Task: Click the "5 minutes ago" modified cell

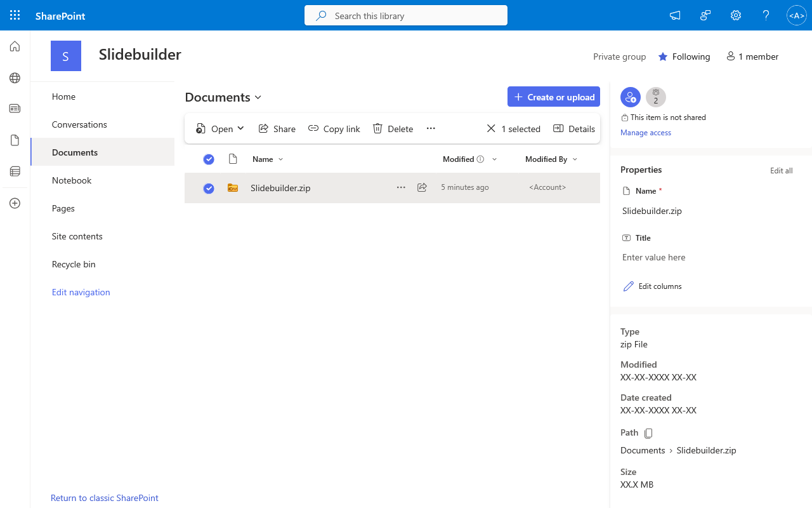Action: pos(465,187)
